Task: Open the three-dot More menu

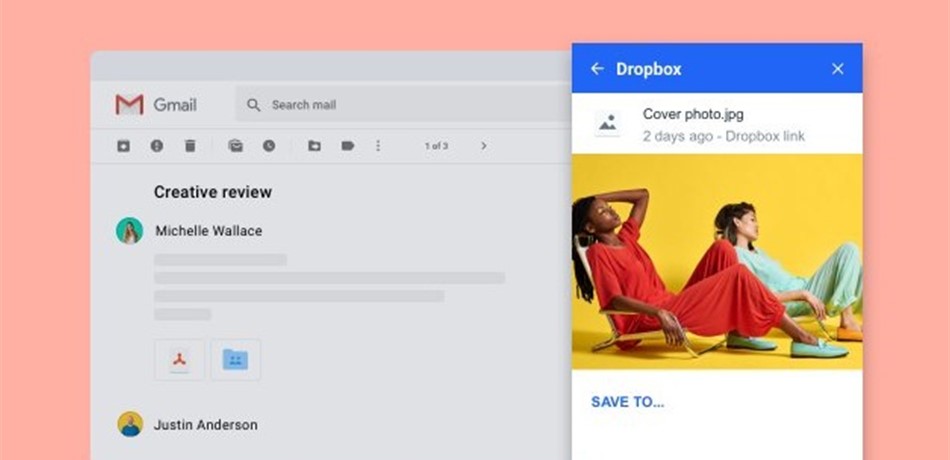Action: [x=378, y=145]
